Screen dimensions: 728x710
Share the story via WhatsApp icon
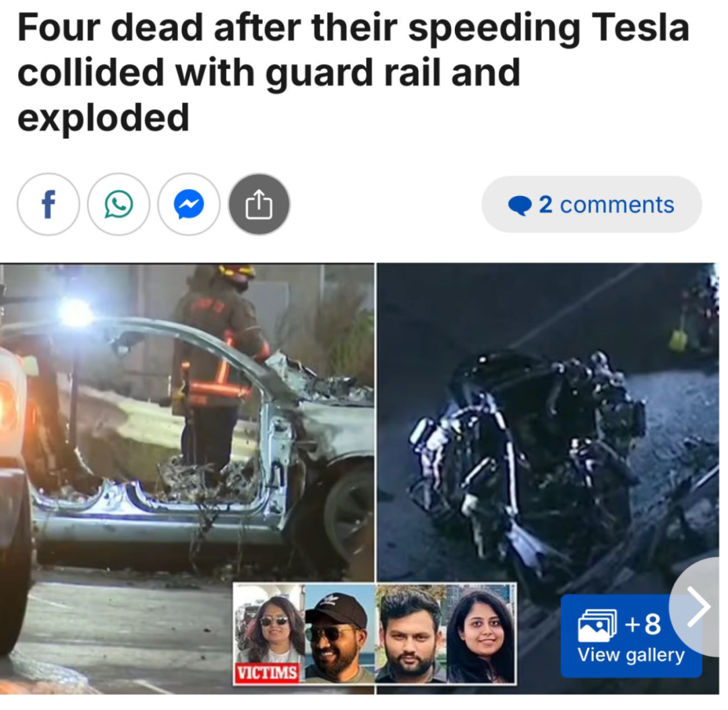[x=119, y=204]
